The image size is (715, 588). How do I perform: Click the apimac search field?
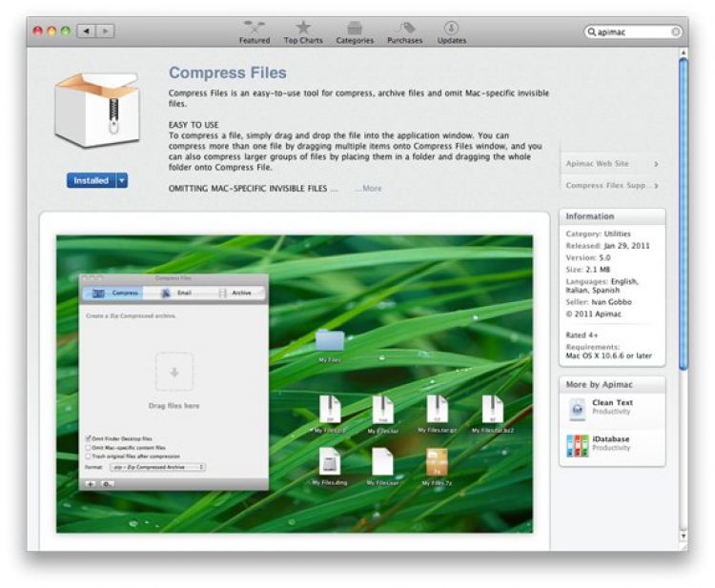[x=633, y=31]
